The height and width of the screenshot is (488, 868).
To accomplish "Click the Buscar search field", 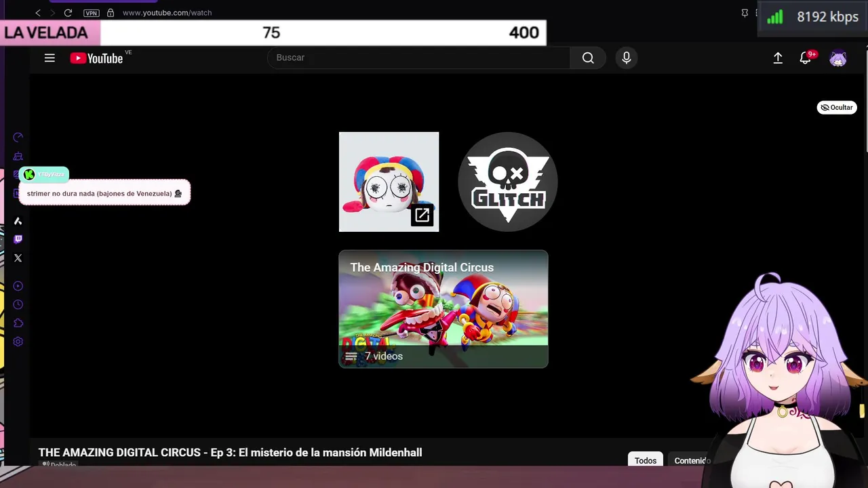I will [x=418, y=58].
